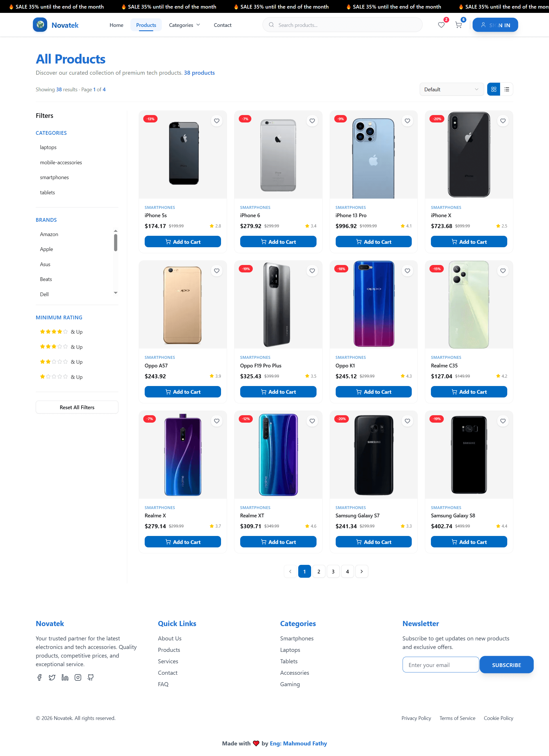Expand the Categories navigation menu
This screenshot has height=756, width=549.
point(184,25)
